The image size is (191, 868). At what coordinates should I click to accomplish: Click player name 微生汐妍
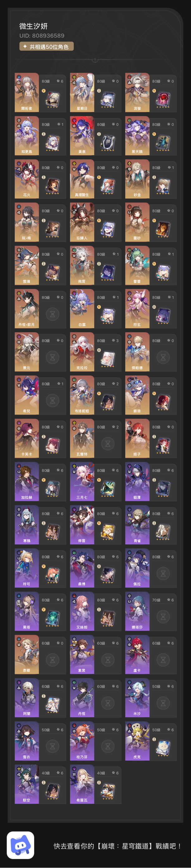(x=33, y=26)
